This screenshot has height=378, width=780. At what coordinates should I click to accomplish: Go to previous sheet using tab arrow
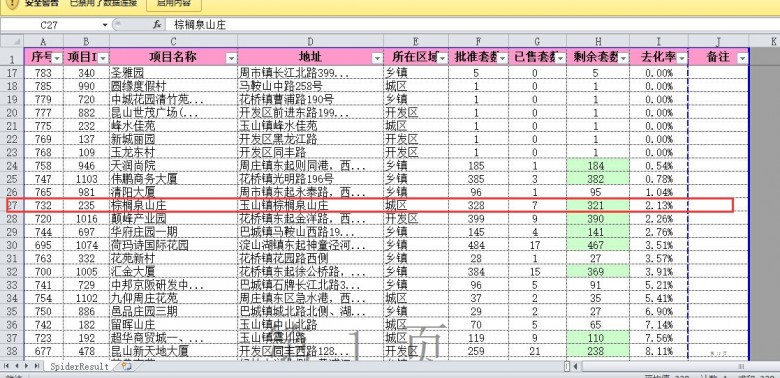coord(16,366)
